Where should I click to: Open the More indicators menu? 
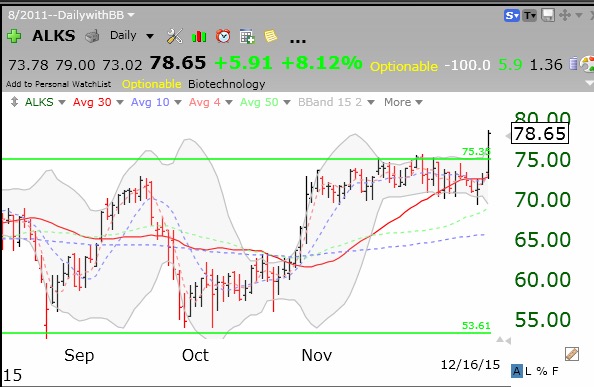point(403,102)
